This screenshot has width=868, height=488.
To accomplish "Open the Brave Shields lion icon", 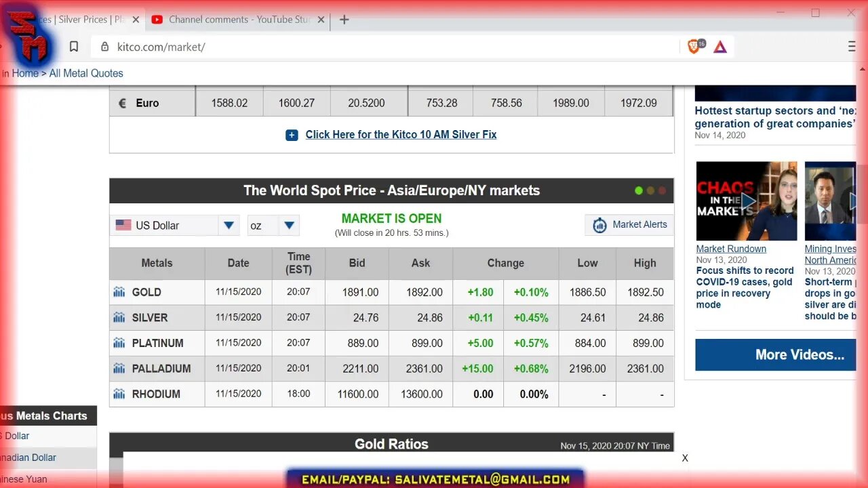I will pos(694,46).
